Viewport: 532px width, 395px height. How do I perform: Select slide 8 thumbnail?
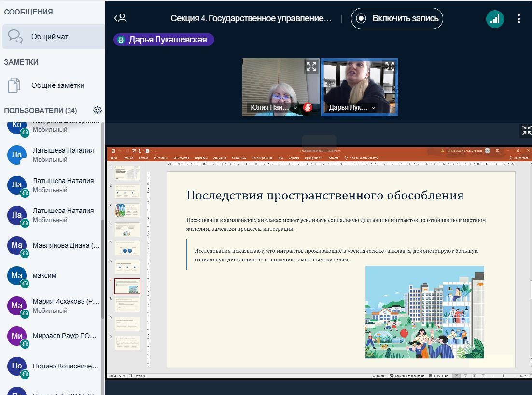(127, 305)
